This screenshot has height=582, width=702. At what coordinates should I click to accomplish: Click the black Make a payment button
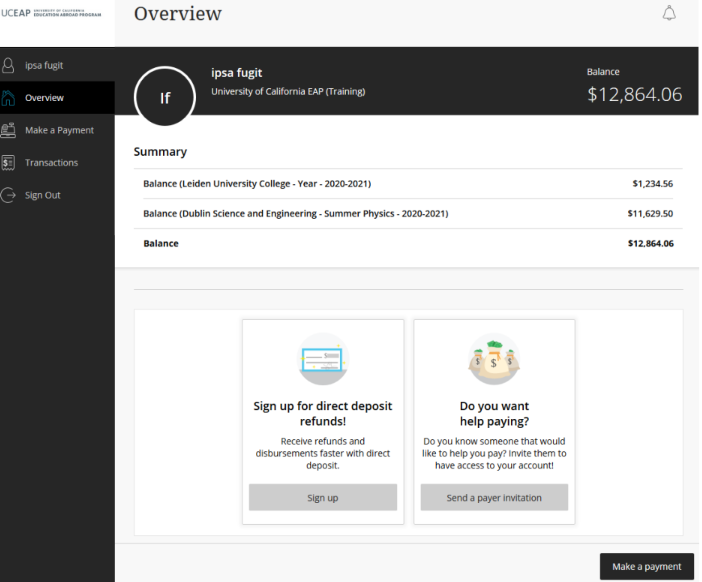(646, 566)
